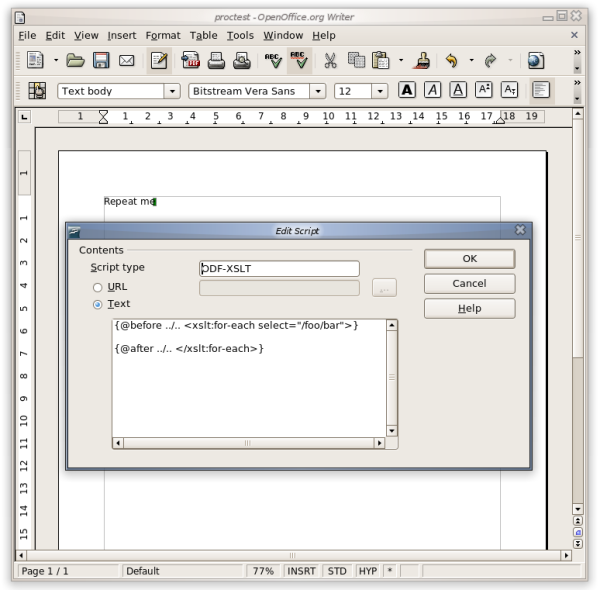Screen dimensions: 600x590
Task: Open the View menu
Action: click(86, 36)
